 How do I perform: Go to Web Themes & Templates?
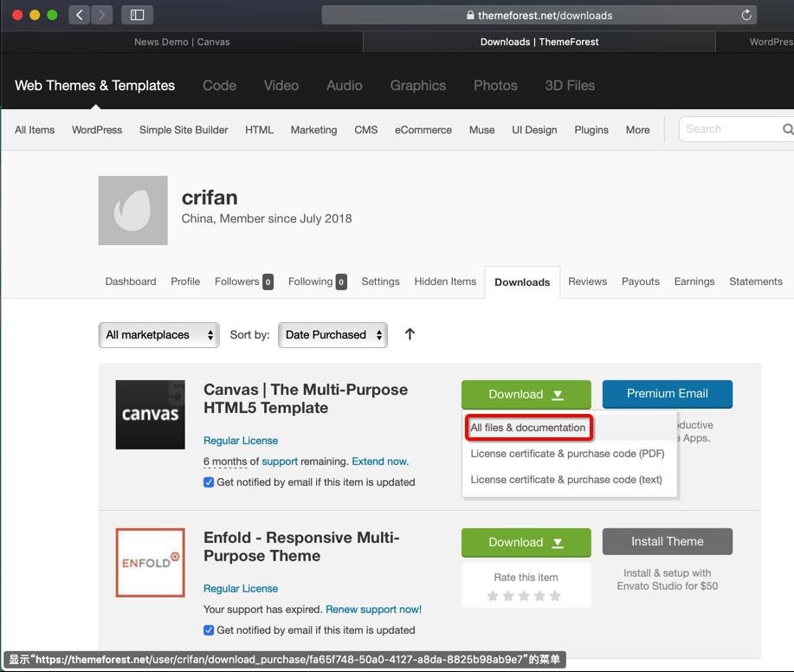click(x=94, y=86)
